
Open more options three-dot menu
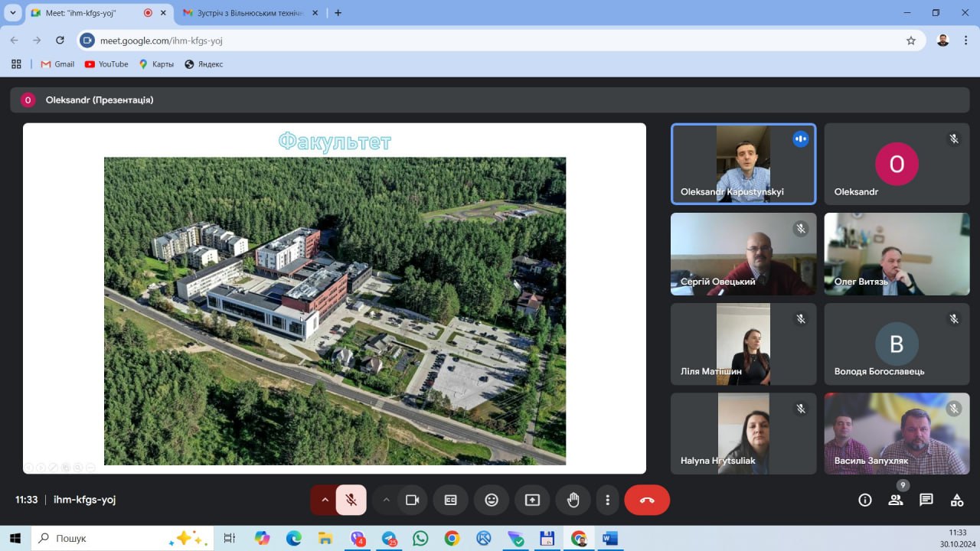tap(607, 500)
